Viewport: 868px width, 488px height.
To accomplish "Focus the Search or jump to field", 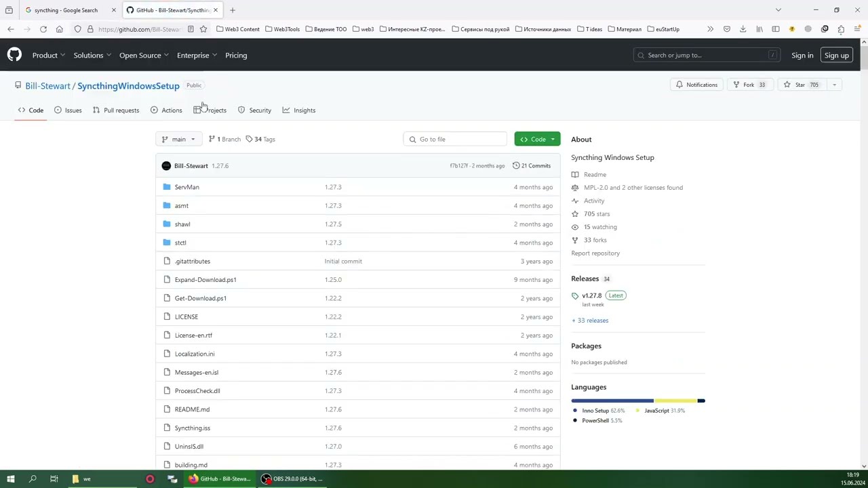I will tap(707, 55).
